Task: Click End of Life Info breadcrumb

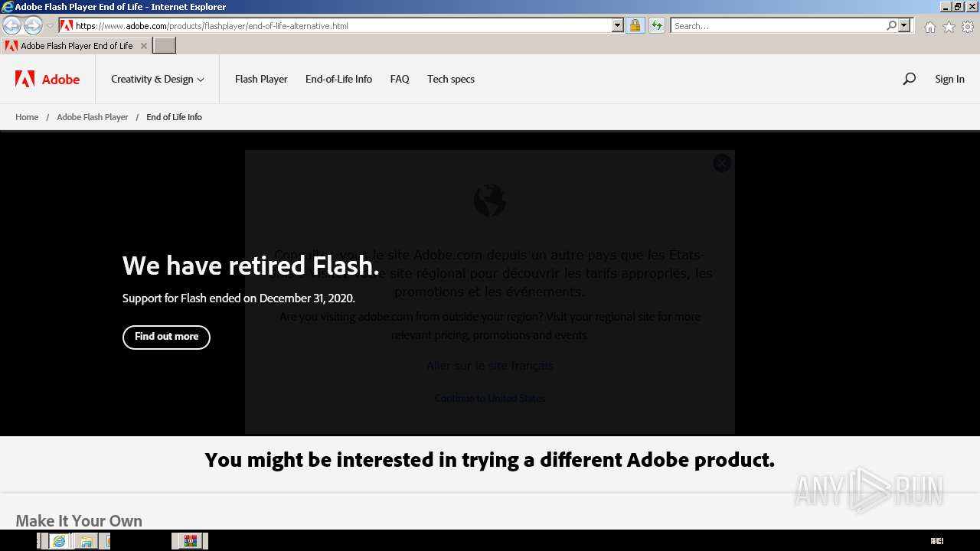Action: pos(174,117)
